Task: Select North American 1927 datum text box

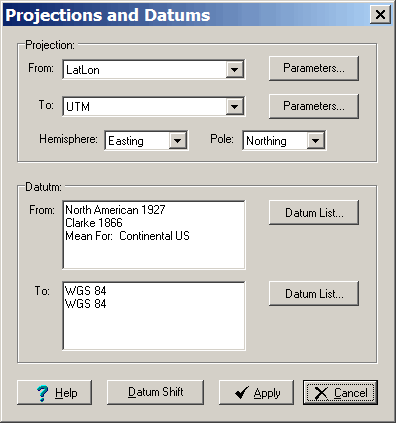Action: [x=154, y=235]
